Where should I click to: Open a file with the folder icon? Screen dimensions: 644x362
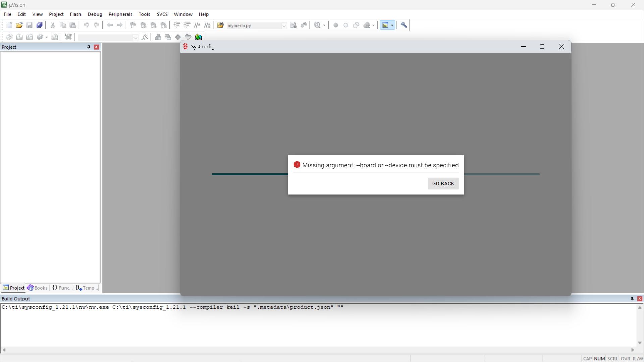[x=19, y=25]
